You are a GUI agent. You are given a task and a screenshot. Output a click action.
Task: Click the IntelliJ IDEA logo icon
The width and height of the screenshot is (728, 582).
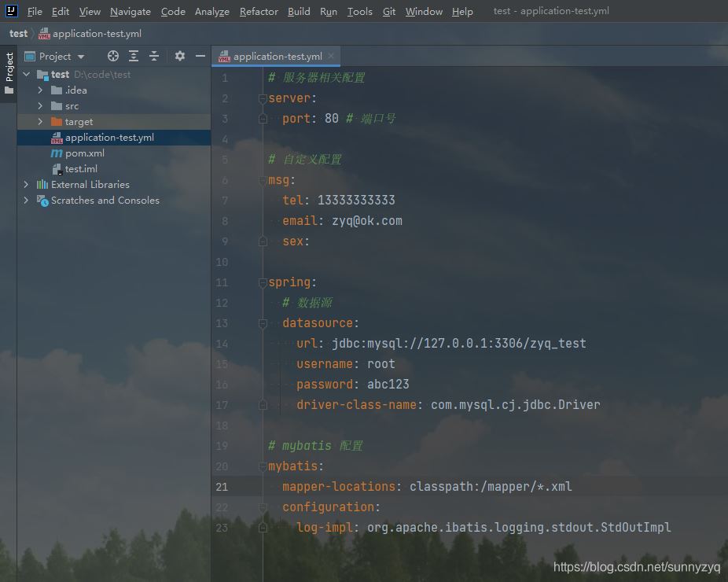[11, 11]
